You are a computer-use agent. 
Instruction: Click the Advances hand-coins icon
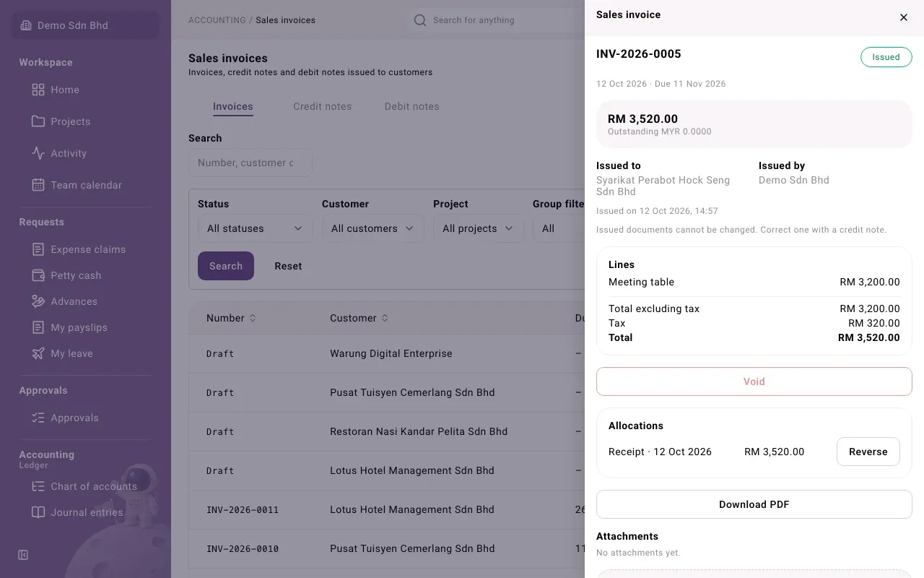pos(38,301)
